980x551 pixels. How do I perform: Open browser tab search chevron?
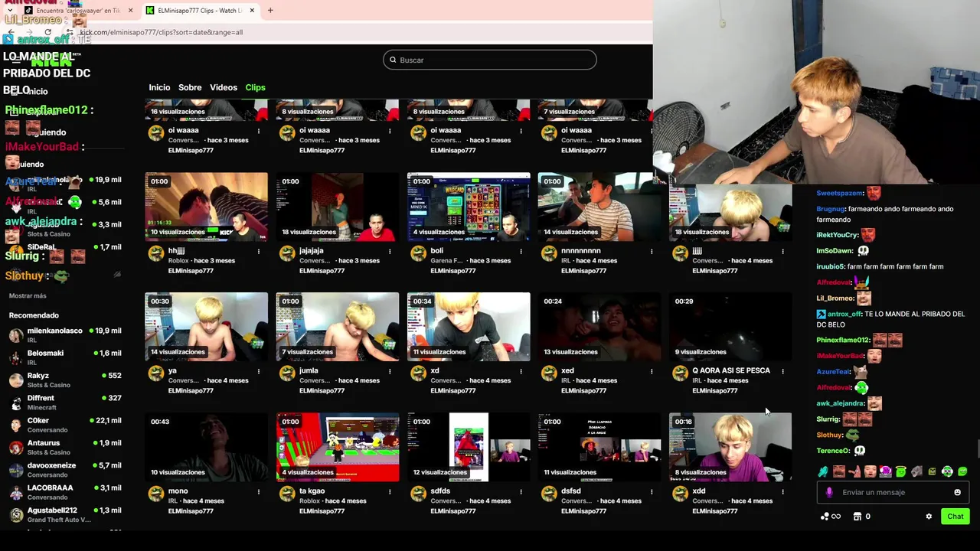tap(9, 10)
